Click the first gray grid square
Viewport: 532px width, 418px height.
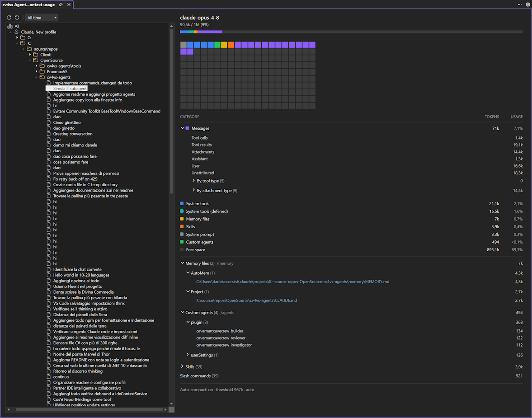click(184, 45)
